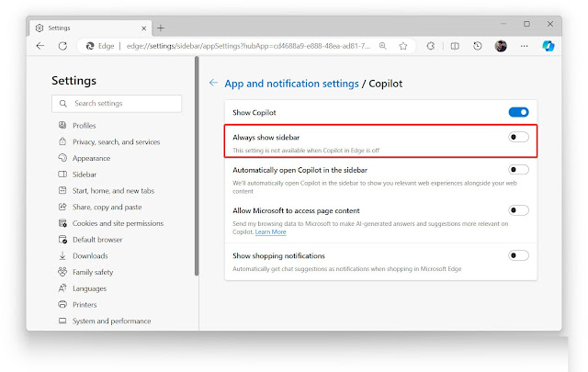Go to Appearance settings
This screenshot has height=372, width=588.
(x=92, y=158)
